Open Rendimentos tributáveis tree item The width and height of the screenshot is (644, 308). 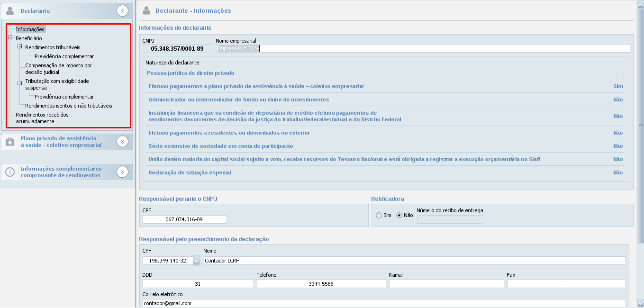click(x=53, y=47)
